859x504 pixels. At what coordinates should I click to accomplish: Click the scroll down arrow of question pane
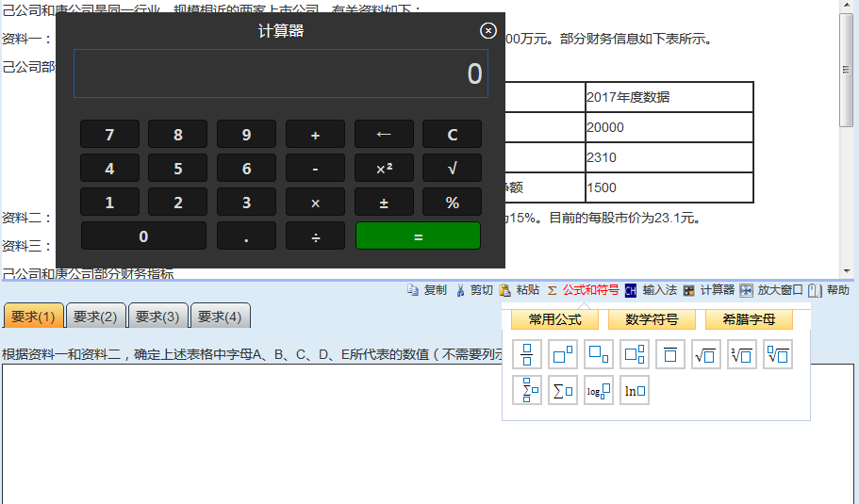point(847,272)
